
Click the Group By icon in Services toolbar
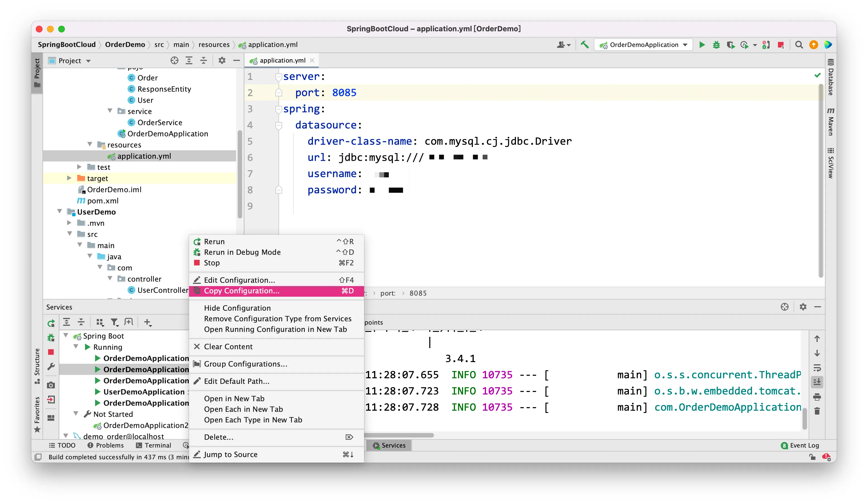(x=100, y=322)
